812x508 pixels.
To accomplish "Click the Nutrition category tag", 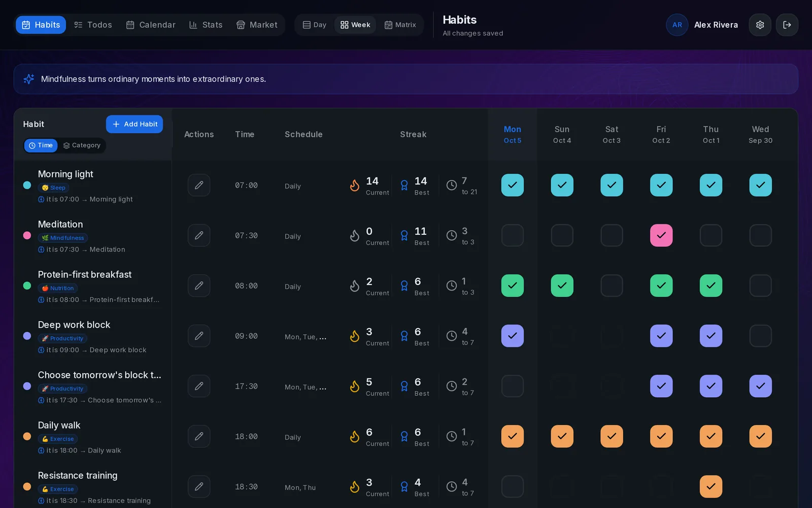I will click(58, 288).
